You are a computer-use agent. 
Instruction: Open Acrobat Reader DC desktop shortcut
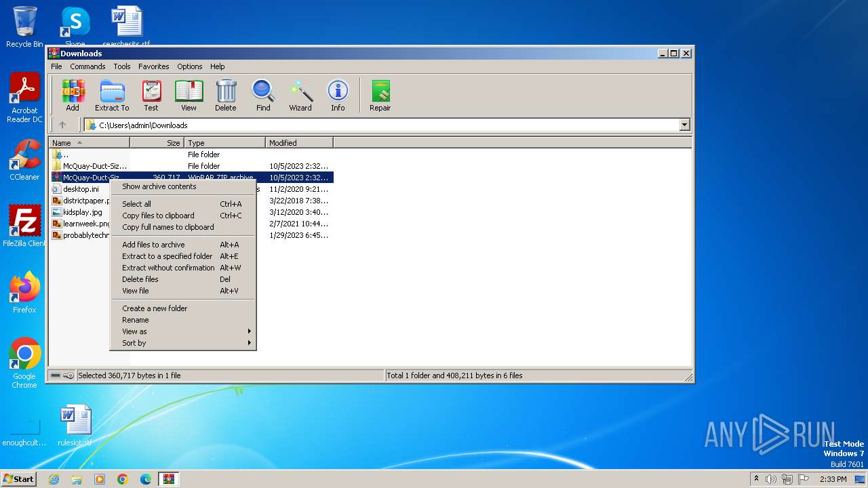24,98
